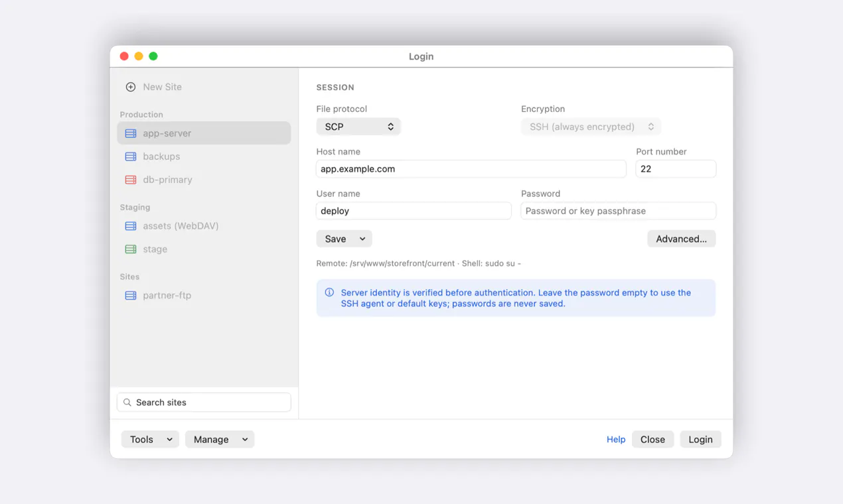Select the stage site entry
This screenshot has height=504, width=843.
tap(204, 249)
